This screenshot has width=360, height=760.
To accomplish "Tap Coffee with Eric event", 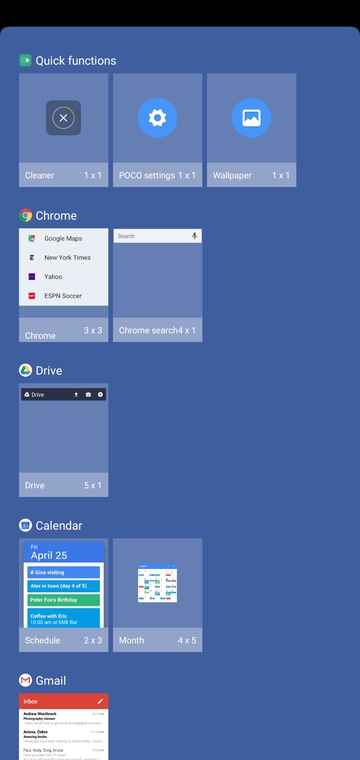I will [63, 618].
